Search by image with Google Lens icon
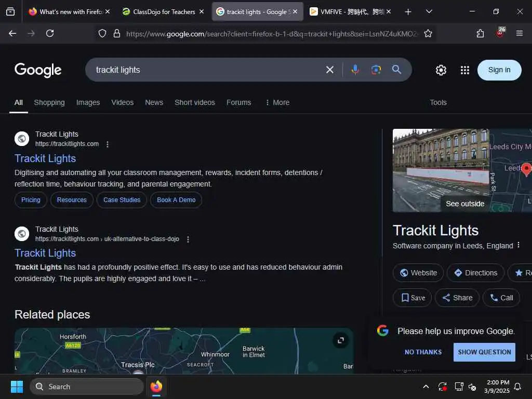Viewport: 532px width, 399px height. [x=376, y=70]
